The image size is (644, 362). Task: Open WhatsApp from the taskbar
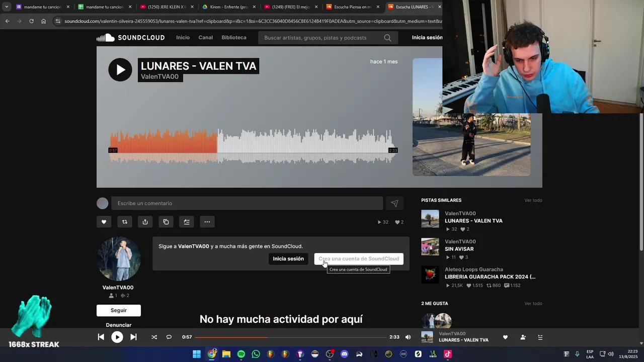[x=256, y=354]
